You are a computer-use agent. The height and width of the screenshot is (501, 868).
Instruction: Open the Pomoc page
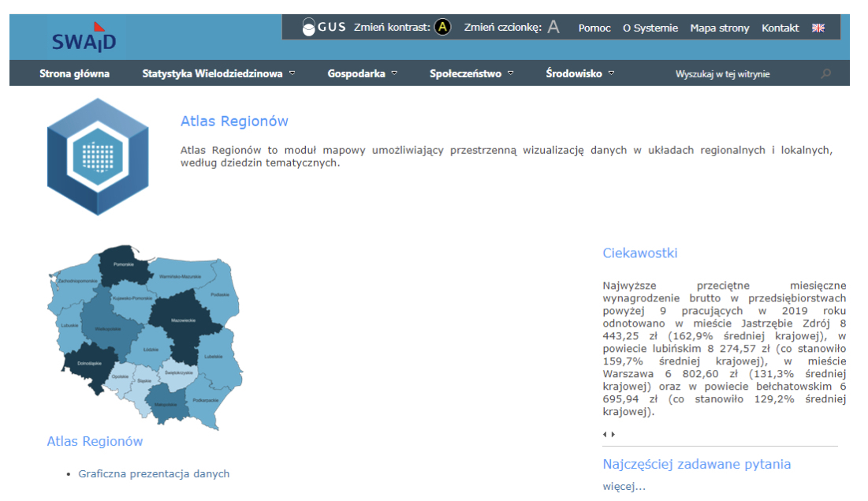[x=594, y=28]
